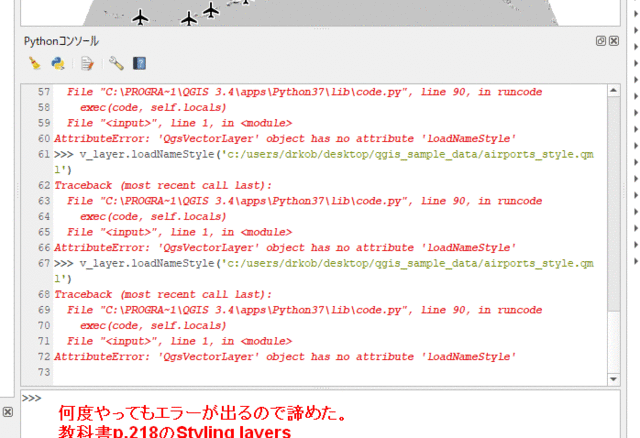
Task: Click line 72 AttributeError message
Action: tap(285, 357)
